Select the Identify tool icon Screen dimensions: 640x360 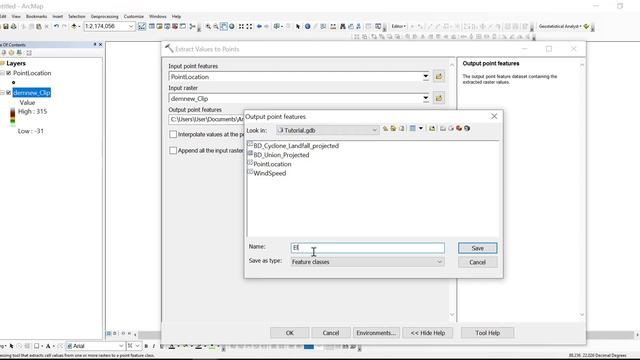tap(307, 27)
